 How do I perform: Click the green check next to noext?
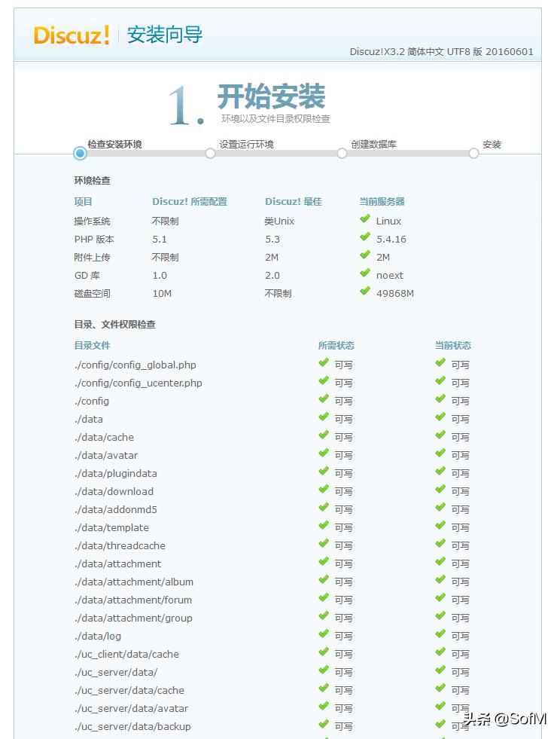point(365,273)
